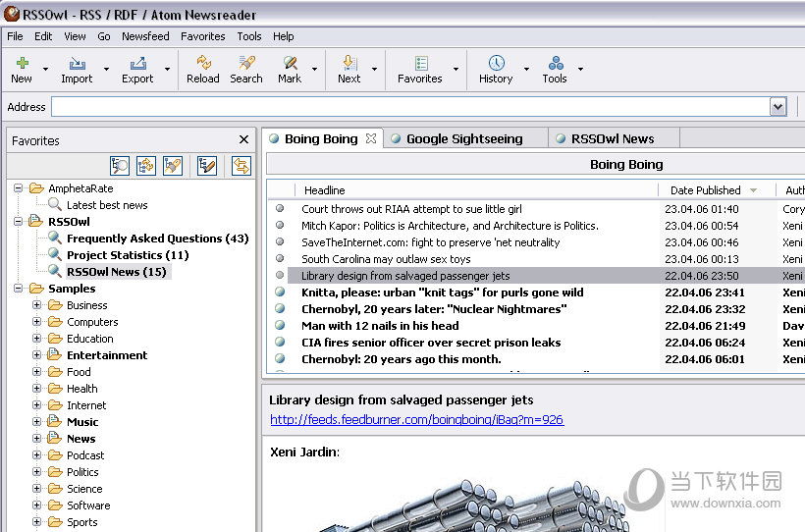Screen dimensions: 805x532
Task: Select 'Chernobyl: 20 years ago this month.' headline
Action: click(401, 359)
